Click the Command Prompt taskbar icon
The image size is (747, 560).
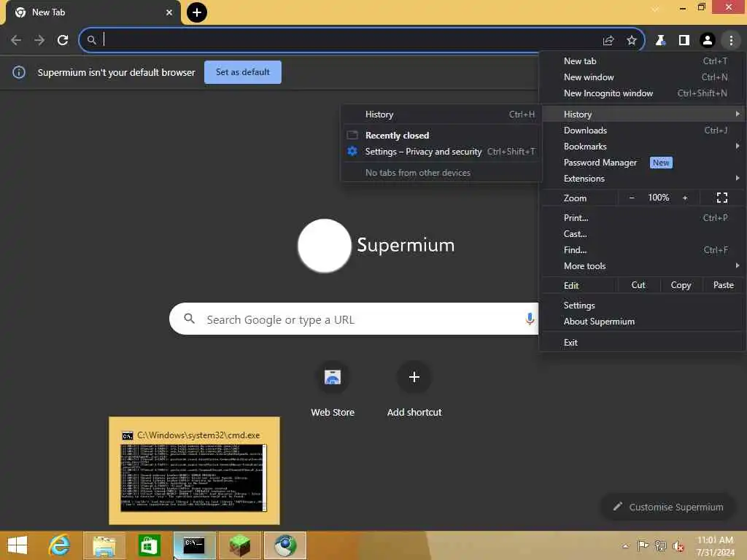tap(194, 545)
